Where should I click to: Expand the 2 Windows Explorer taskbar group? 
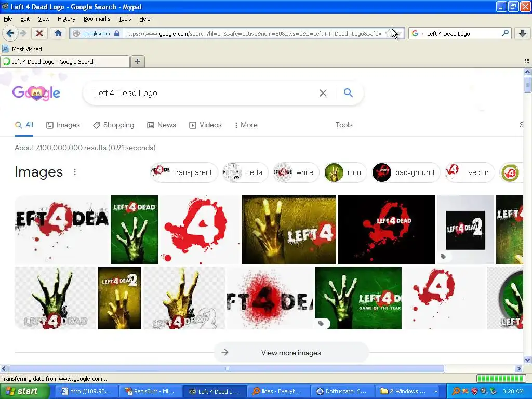tap(408, 392)
